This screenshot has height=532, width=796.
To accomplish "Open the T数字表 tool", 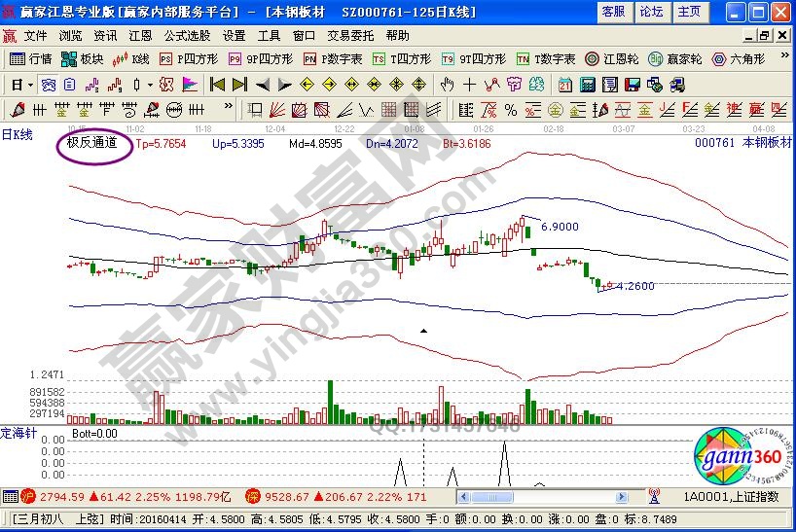I will point(546,59).
